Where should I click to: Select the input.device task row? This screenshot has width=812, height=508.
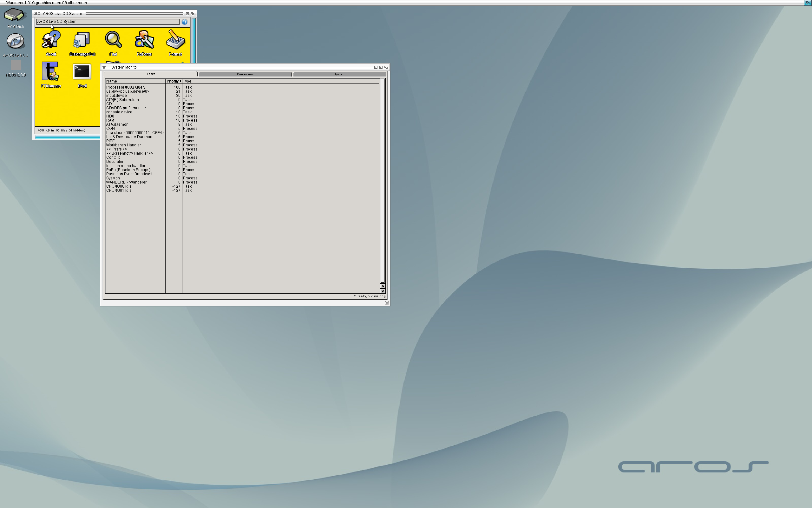click(x=242, y=96)
